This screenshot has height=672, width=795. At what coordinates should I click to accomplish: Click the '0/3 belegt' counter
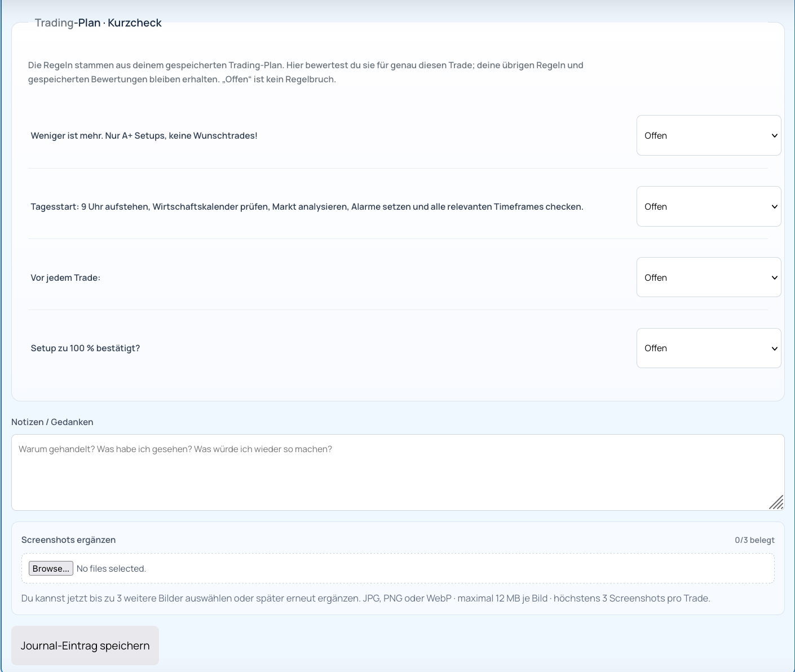(754, 540)
